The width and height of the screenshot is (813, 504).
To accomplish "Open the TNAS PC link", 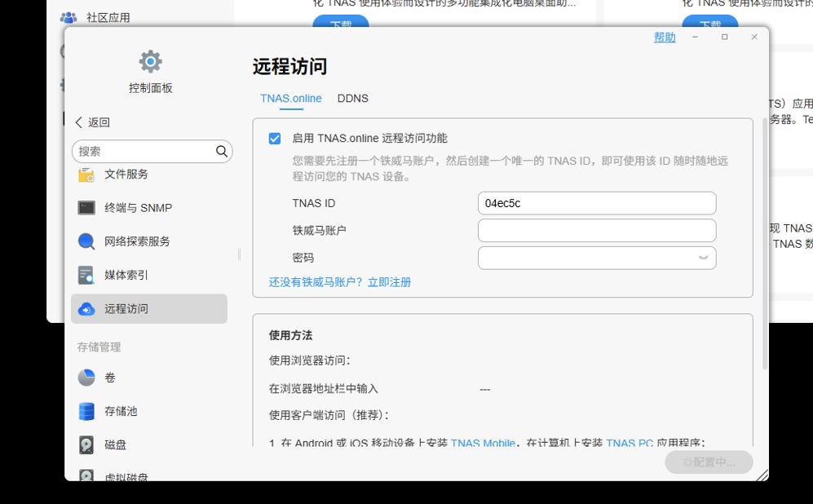I will tap(630, 444).
